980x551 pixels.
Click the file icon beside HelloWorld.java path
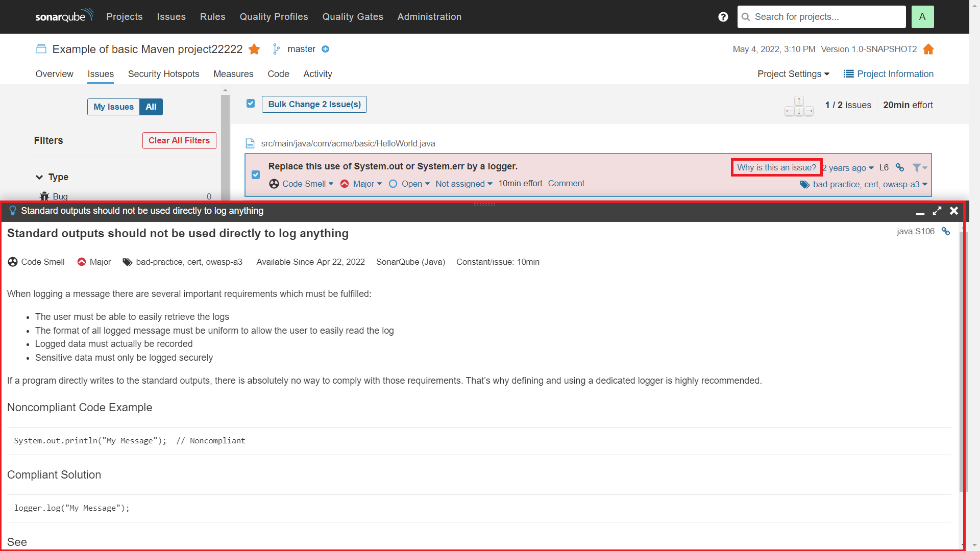click(x=250, y=143)
